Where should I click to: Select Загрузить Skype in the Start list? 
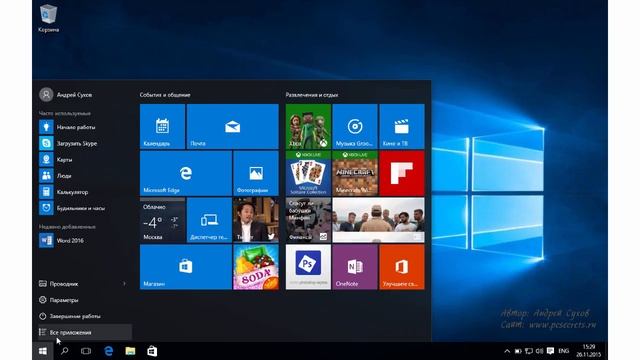coord(85,143)
